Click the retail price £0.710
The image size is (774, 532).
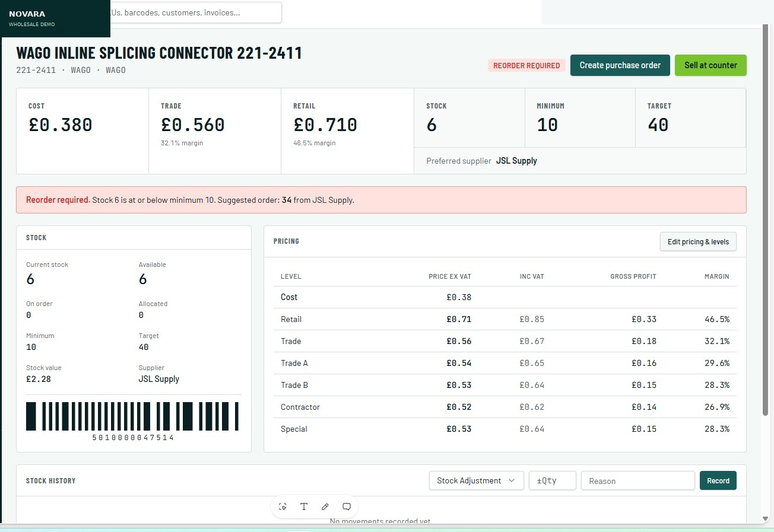[x=325, y=125]
